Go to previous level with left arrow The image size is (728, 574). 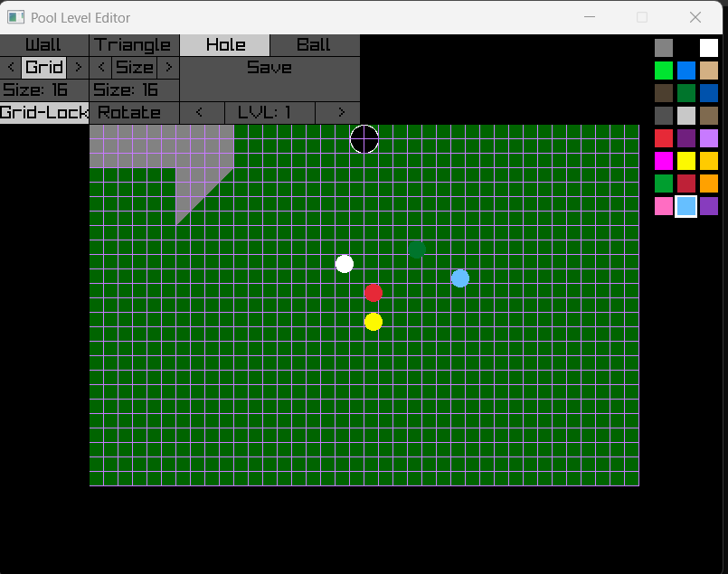(202, 113)
